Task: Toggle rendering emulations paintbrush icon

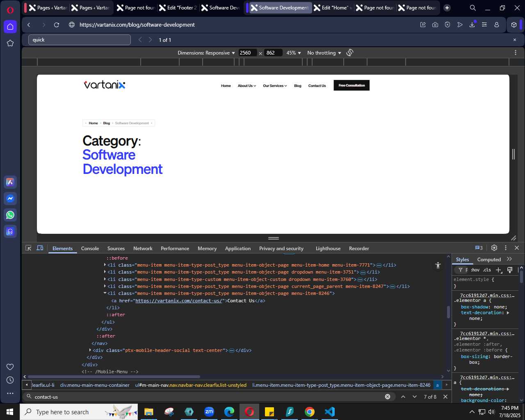Action: [x=510, y=270]
